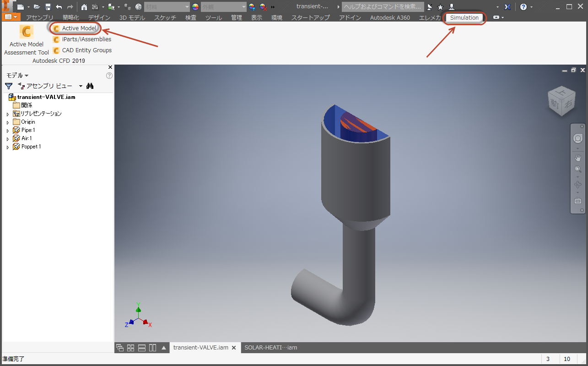Viewport: 588px width, 366px height.
Task: Click the appearance color wheel swatch
Action: point(194,7)
